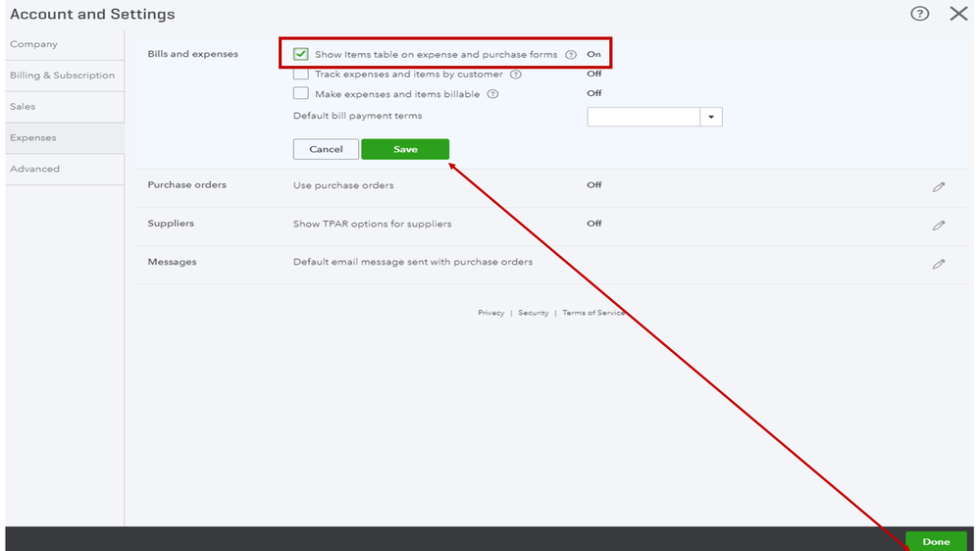Switch to the Sales tab
The height and width of the screenshot is (551, 980).
pyautogui.click(x=65, y=107)
